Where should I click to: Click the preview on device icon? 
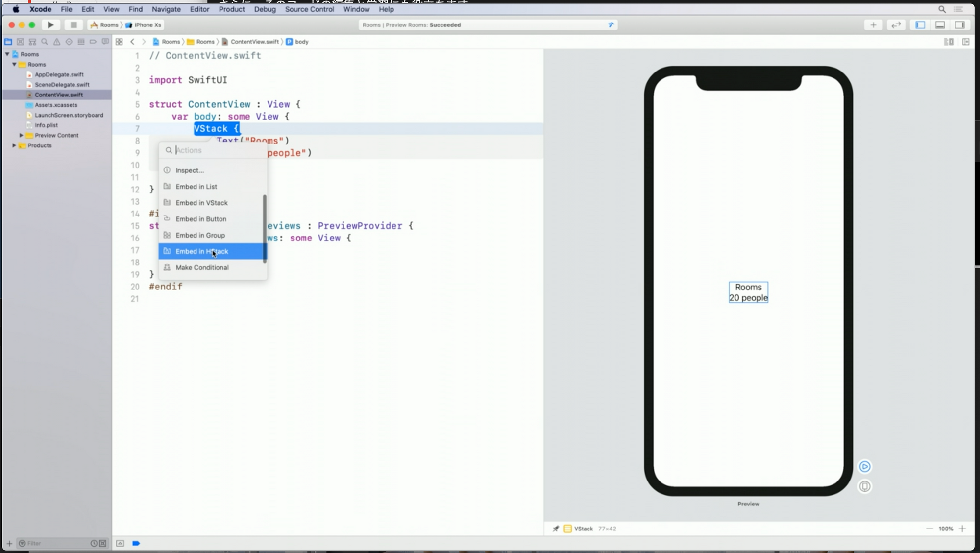tap(865, 486)
